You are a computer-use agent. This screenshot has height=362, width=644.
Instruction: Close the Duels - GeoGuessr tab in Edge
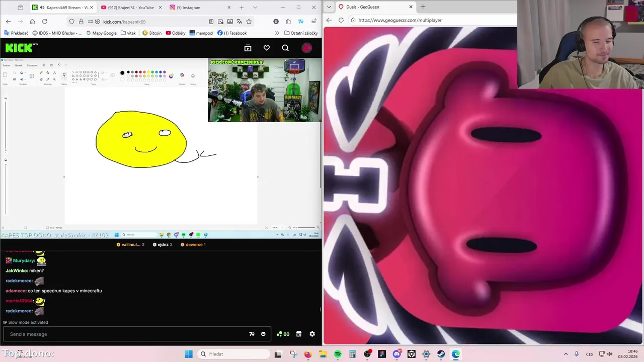point(411,7)
